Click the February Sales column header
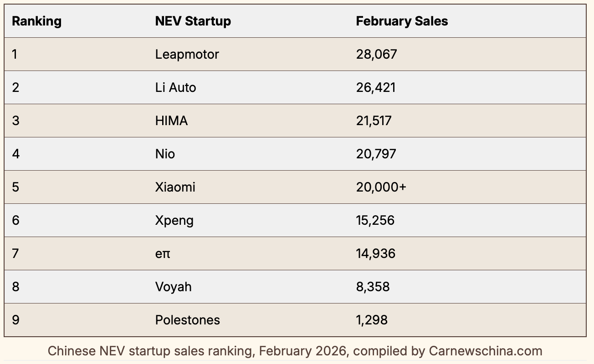The height and width of the screenshot is (364, 594). (402, 21)
